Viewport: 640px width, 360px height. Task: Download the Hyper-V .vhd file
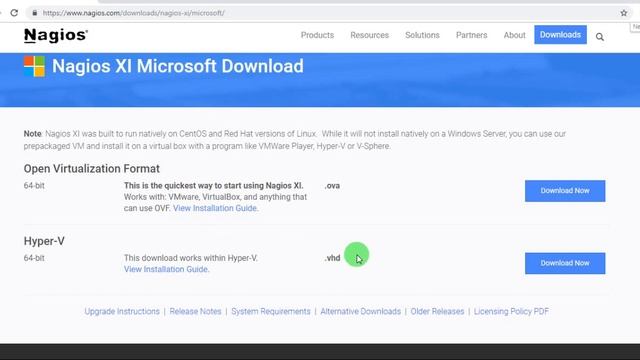click(x=565, y=263)
